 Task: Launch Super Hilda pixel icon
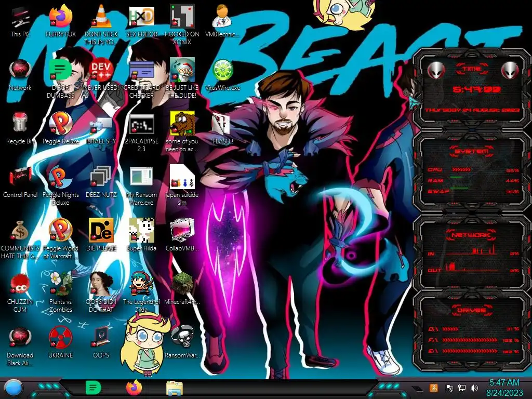tap(141, 236)
